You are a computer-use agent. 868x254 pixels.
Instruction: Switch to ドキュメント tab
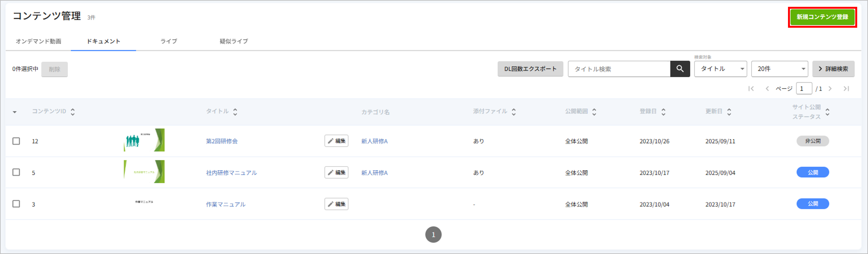103,41
